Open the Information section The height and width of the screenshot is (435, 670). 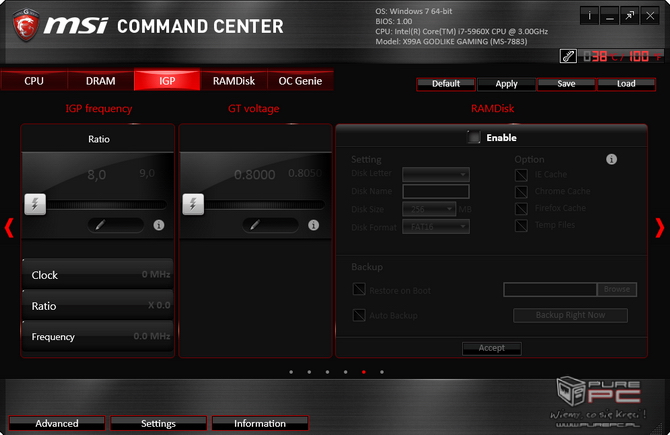pyautogui.click(x=260, y=423)
